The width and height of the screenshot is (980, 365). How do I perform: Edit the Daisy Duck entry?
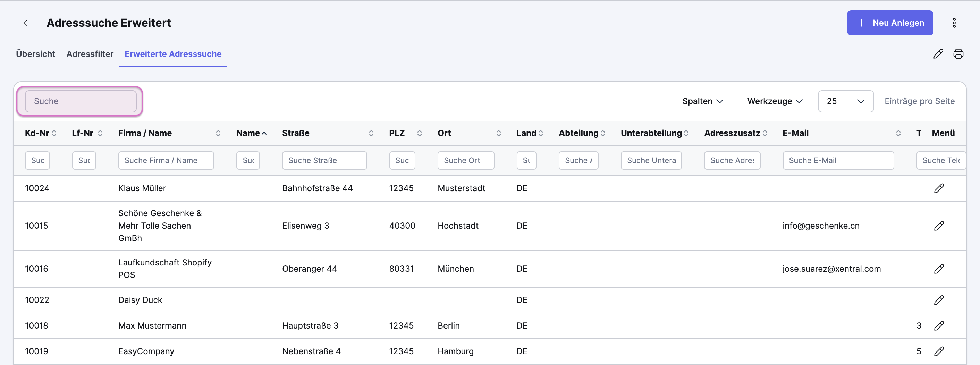[939, 300]
